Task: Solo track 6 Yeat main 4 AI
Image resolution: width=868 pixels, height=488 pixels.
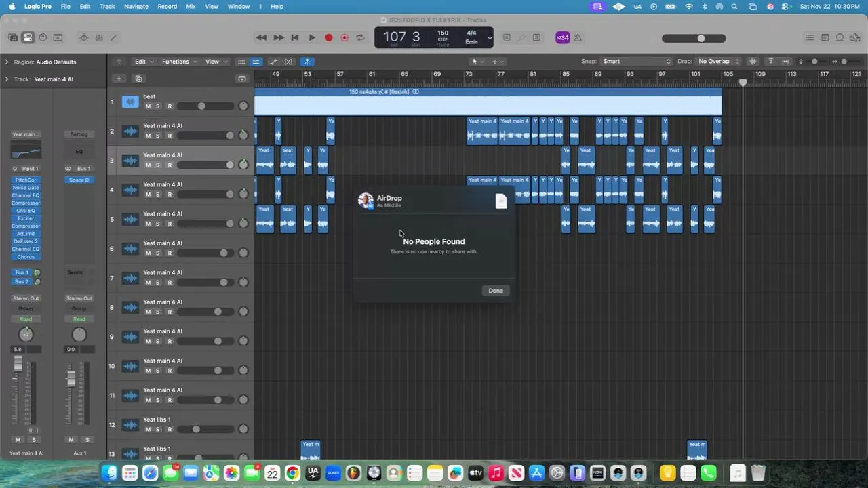Action: click(158, 253)
